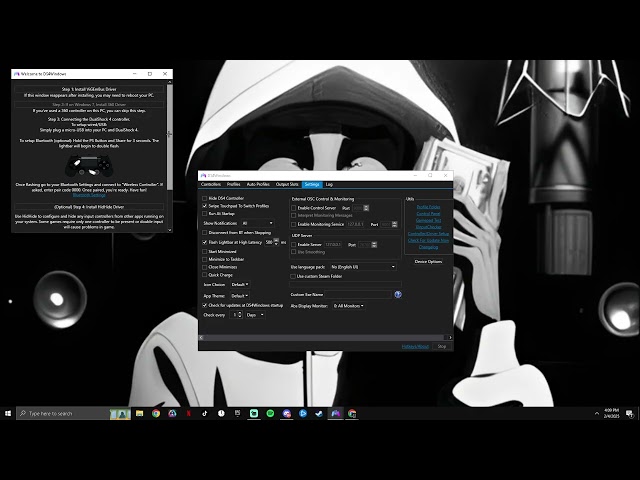This screenshot has height=480, width=640.
Task: Open the second Chrome icon on taskbar
Action: pyautogui.click(x=352, y=413)
